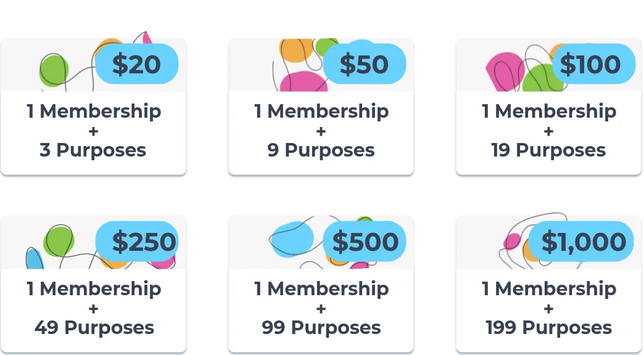Choose the $100 price badge
The height and width of the screenshot is (355, 644).
click(x=590, y=64)
